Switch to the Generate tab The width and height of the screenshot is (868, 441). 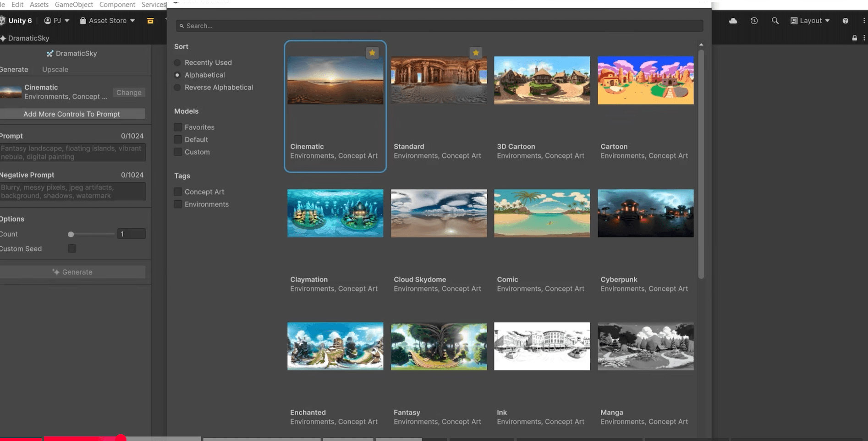(x=14, y=69)
